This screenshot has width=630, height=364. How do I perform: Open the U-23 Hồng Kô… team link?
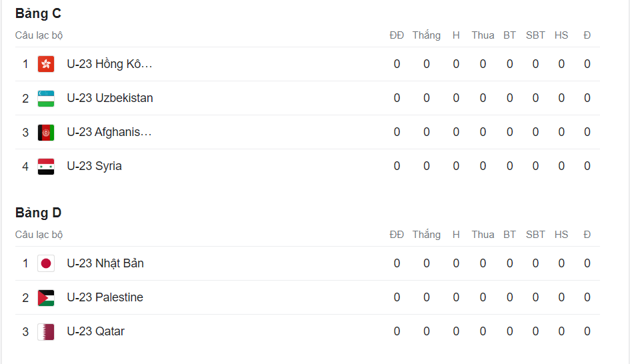(x=109, y=64)
